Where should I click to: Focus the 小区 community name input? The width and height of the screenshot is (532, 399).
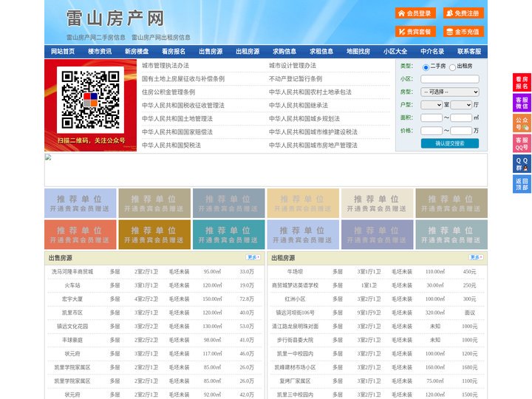tap(450, 79)
